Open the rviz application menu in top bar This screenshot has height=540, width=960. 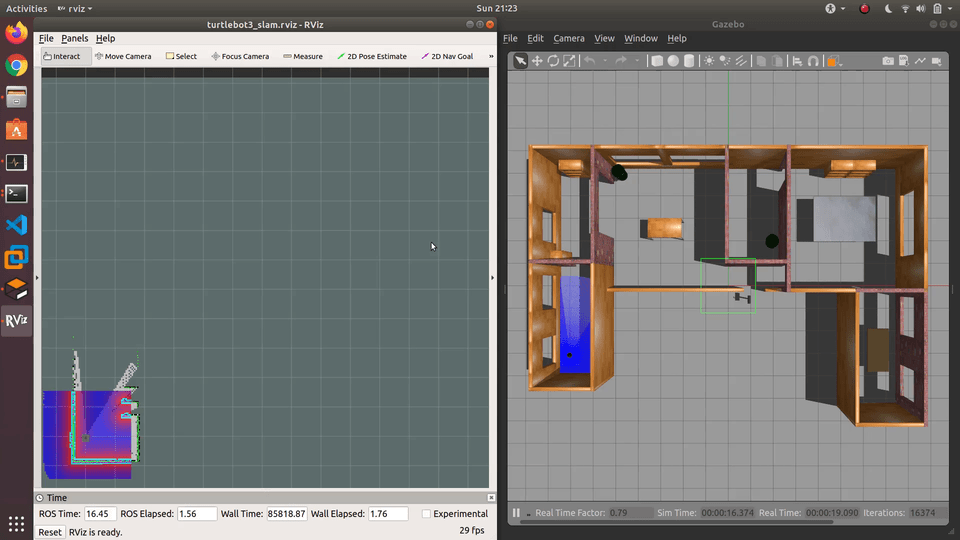(x=76, y=8)
